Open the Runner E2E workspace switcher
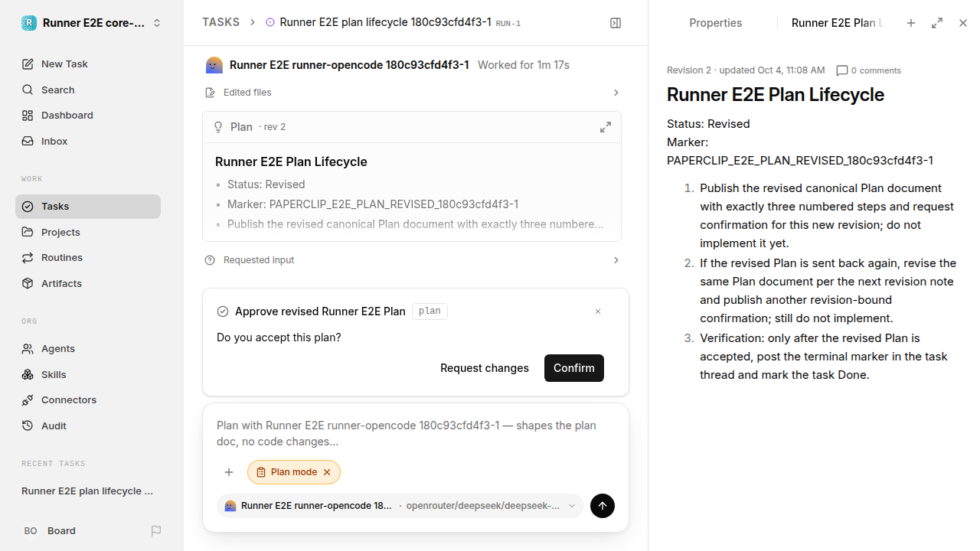Viewport: 980px width, 551px height. 92,23
